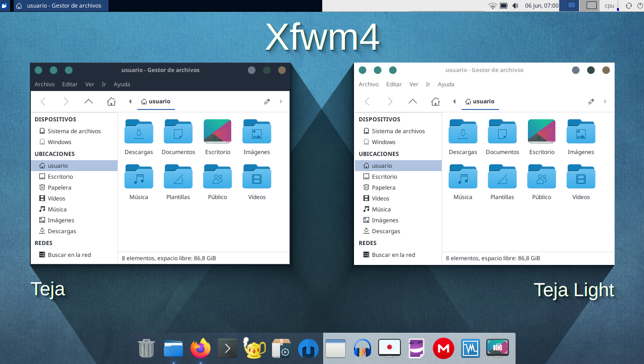
Task: Open the Wi-Fi network indicator
Action: tap(493, 6)
